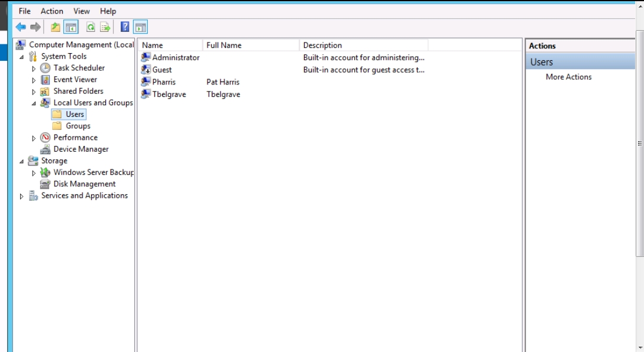Click the Shared Folders icon
Screen dimensions: 644x352
(45, 92)
